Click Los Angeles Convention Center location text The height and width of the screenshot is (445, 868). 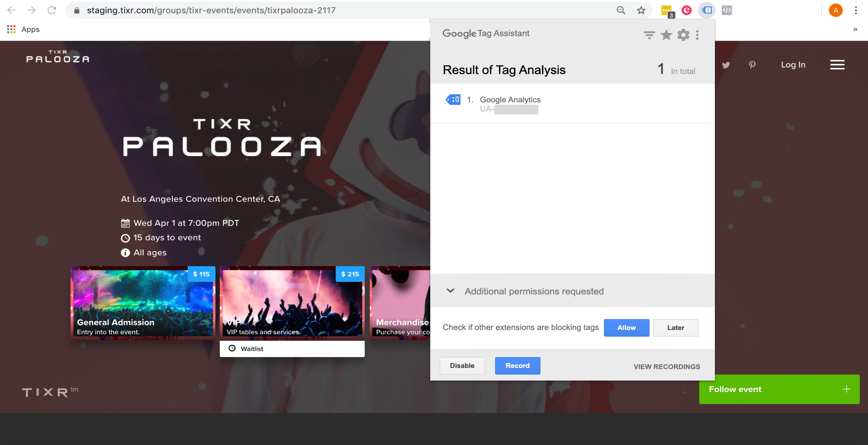200,199
